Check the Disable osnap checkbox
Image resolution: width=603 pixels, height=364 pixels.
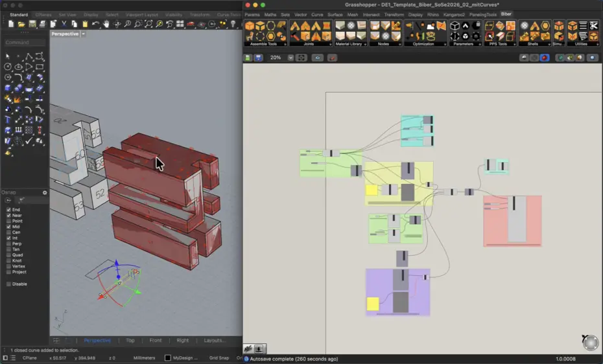pyautogui.click(x=8, y=284)
